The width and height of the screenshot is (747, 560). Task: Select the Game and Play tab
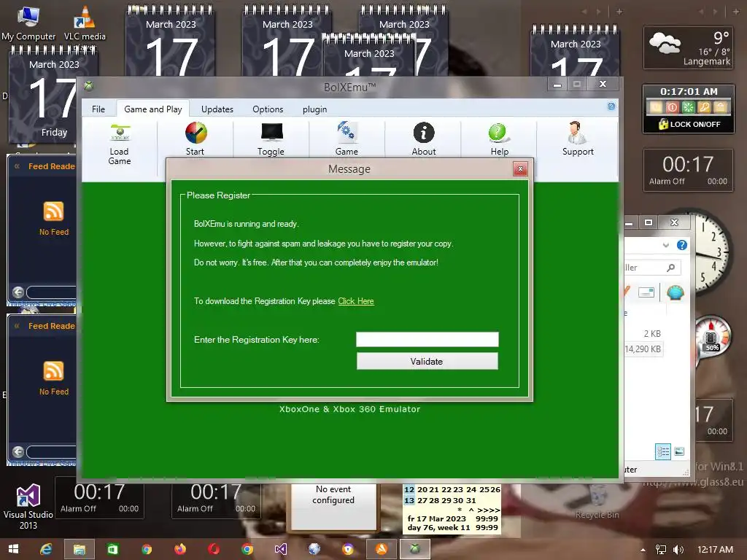click(x=153, y=109)
